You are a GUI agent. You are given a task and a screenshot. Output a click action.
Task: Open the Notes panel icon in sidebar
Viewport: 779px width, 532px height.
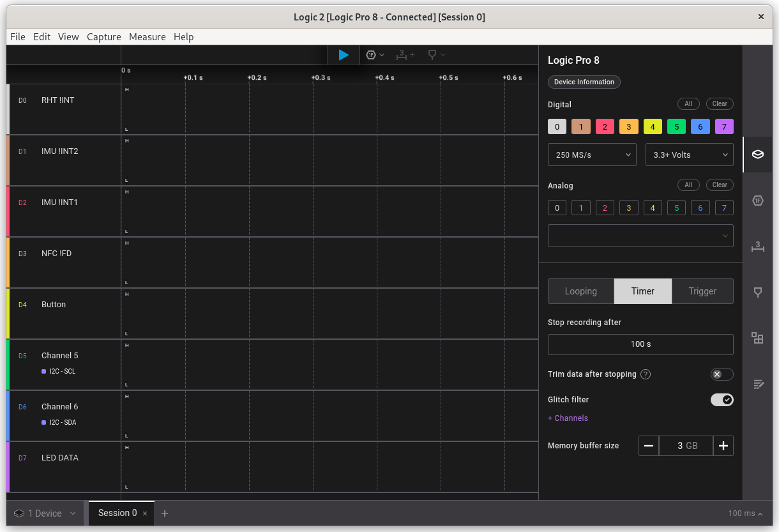(758, 384)
